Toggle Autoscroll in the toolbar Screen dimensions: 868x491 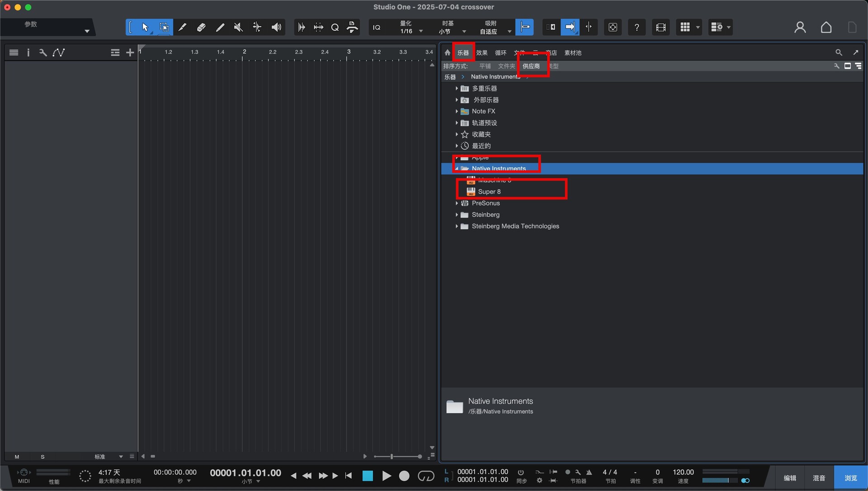pyautogui.click(x=570, y=27)
